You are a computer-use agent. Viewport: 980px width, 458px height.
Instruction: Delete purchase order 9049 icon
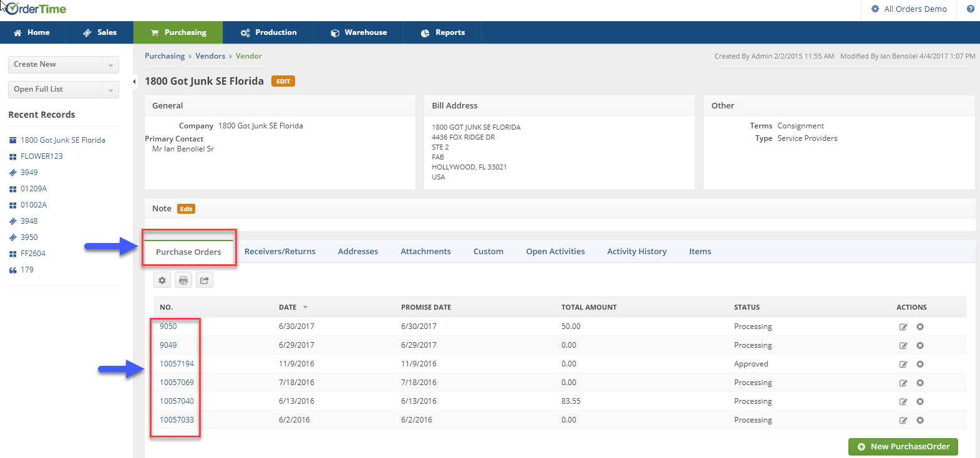coord(920,345)
